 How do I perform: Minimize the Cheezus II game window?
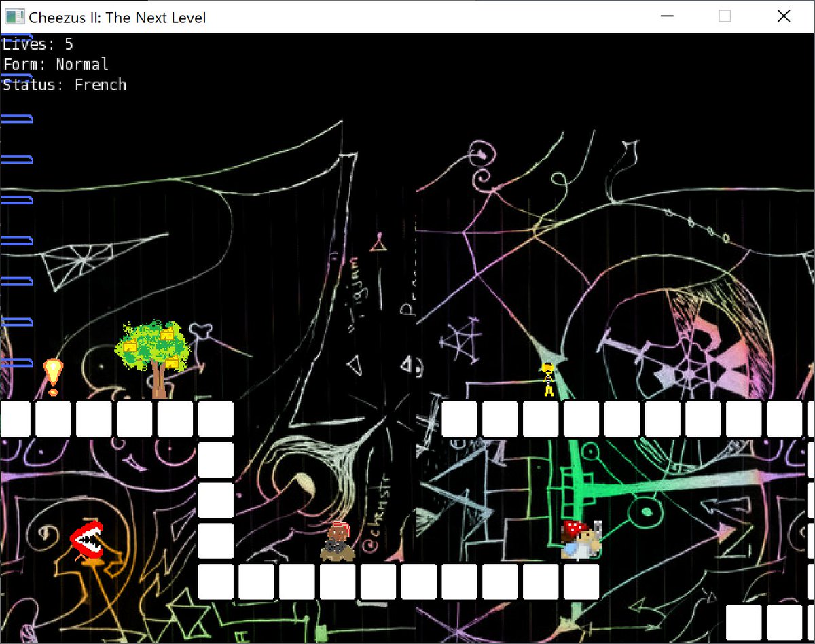668,16
